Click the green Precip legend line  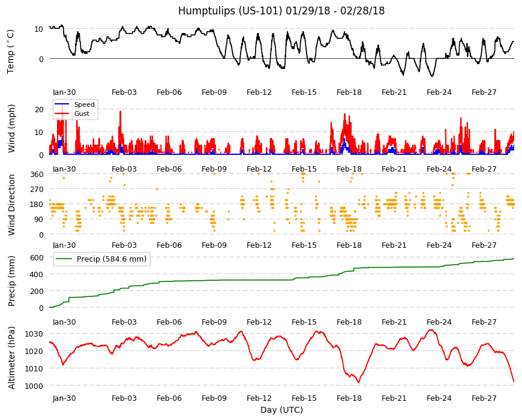tap(64, 259)
